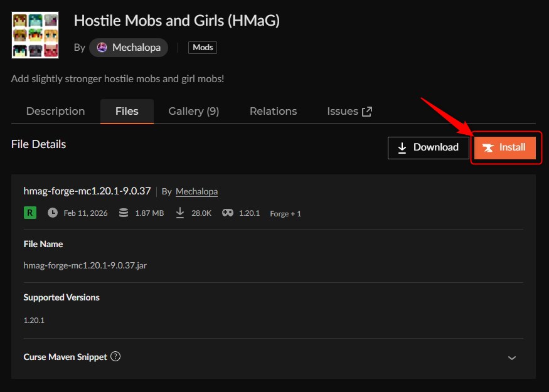
Task: Click the file size database icon
Action: click(x=123, y=213)
